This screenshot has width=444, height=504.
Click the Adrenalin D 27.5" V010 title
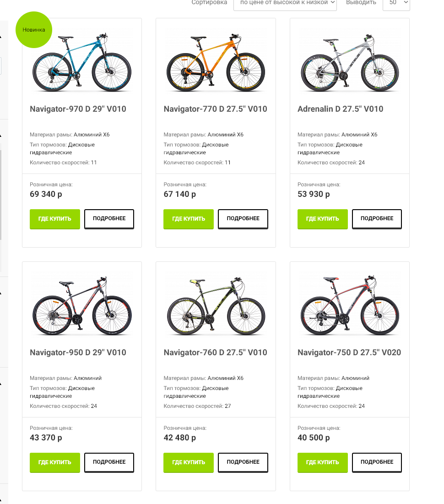[x=340, y=109]
